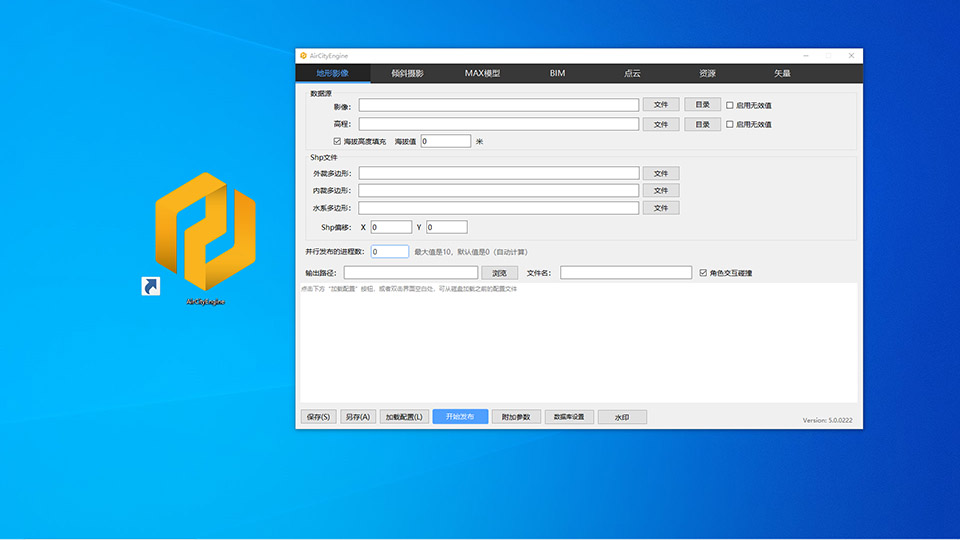
Task: Focus the 内裁多边形 input field
Action: tap(499, 190)
